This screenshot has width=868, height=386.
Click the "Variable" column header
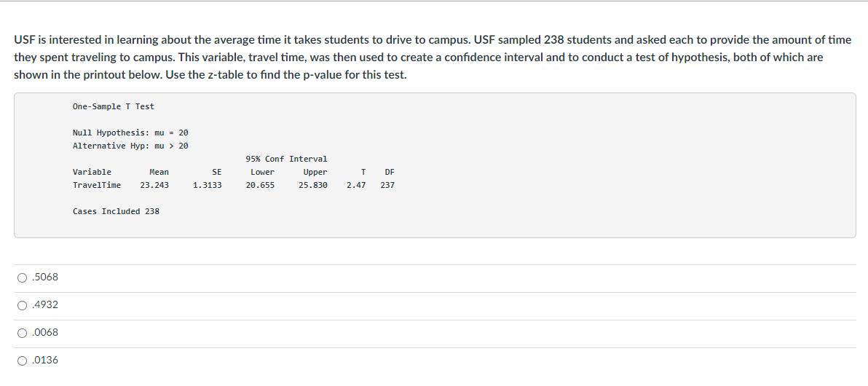point(92,172)
